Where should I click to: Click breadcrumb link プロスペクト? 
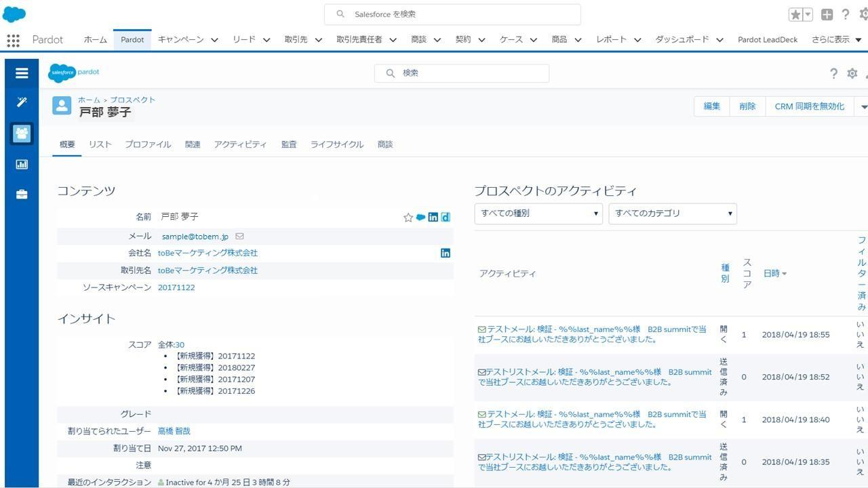pos(133,100)
